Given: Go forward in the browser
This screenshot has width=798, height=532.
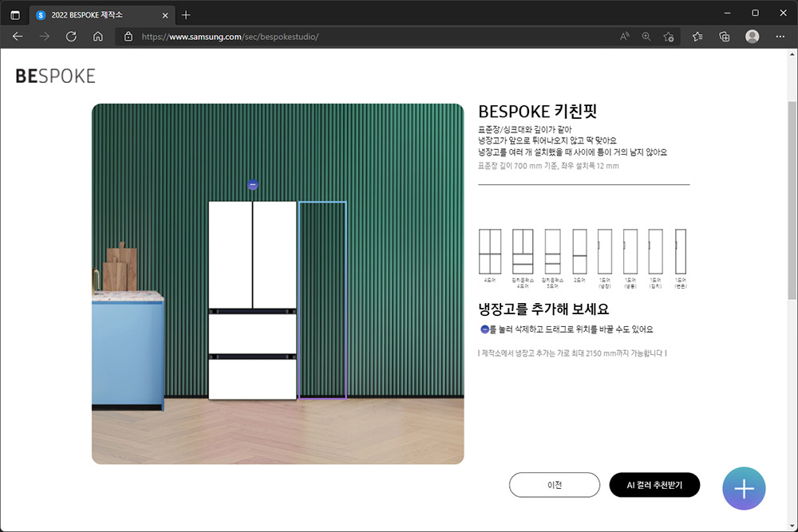Looking at the screenshot, I should (x=45, y=37).
